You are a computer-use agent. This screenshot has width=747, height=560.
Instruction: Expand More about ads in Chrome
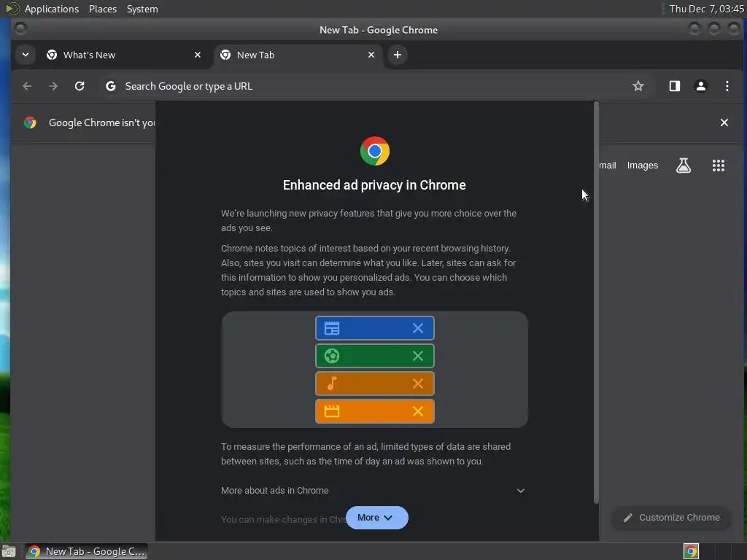[x=373, y=491]
